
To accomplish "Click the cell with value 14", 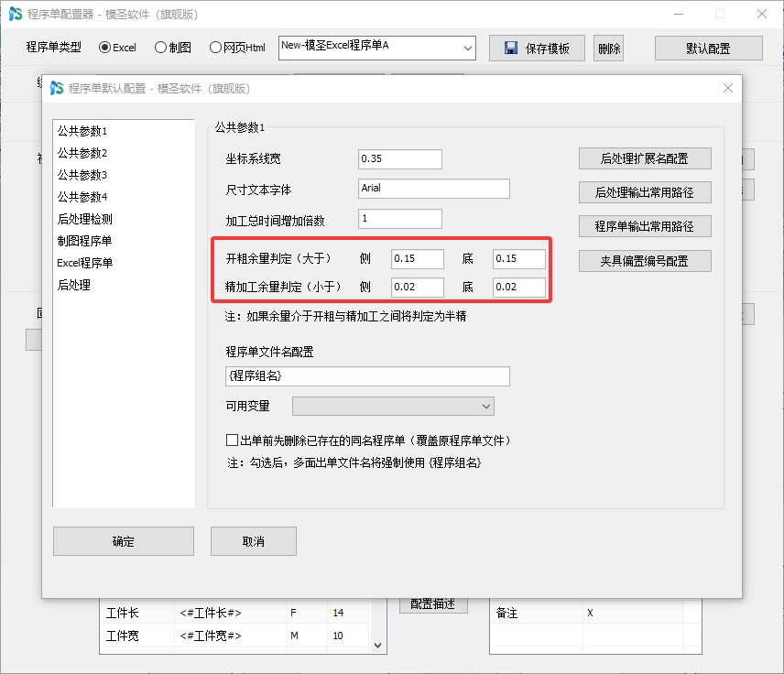I will (347, 613).
